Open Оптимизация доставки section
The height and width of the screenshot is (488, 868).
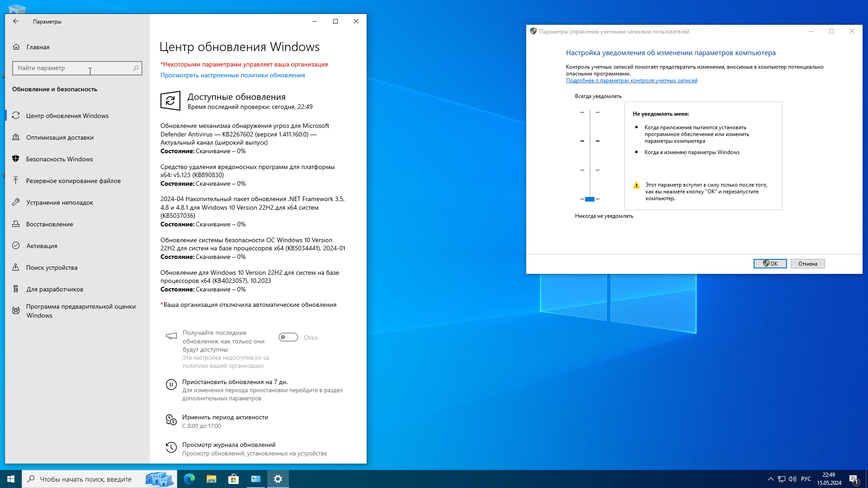(x=77, y=137)
